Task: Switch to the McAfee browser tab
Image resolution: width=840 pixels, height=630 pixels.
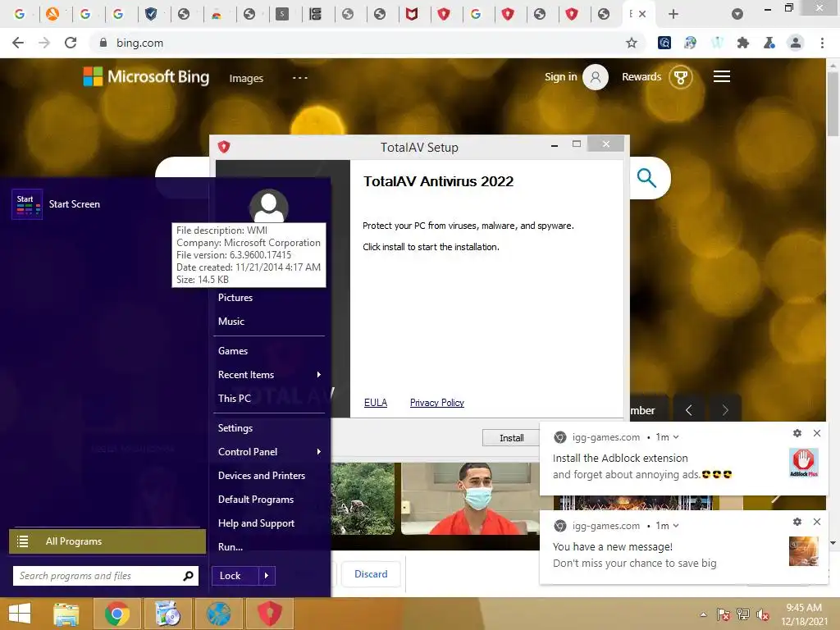Action: tap(412, 14)
